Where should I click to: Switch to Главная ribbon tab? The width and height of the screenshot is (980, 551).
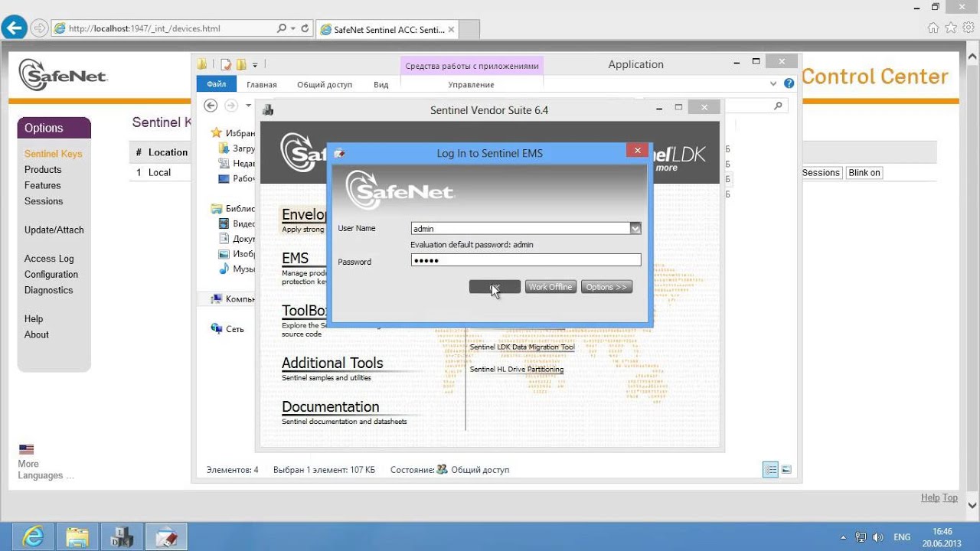tap(262, 84)
